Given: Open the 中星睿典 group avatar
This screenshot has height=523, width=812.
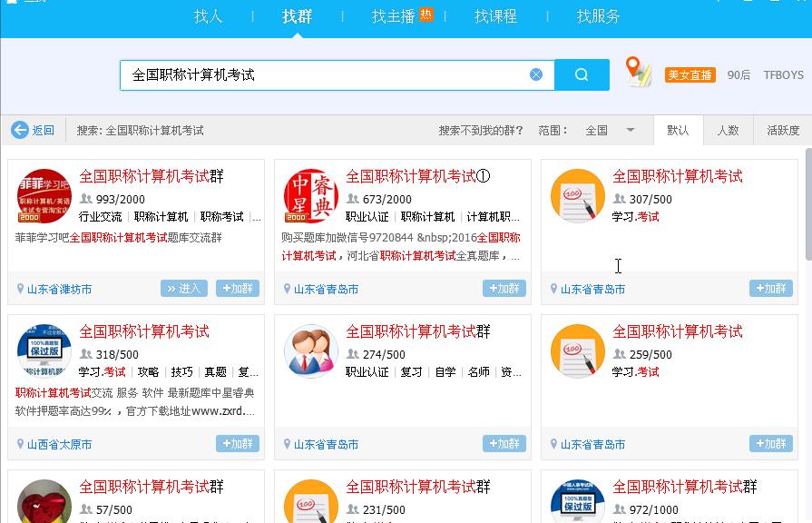Looking at the screenshot, I should [x=310, y=196].
